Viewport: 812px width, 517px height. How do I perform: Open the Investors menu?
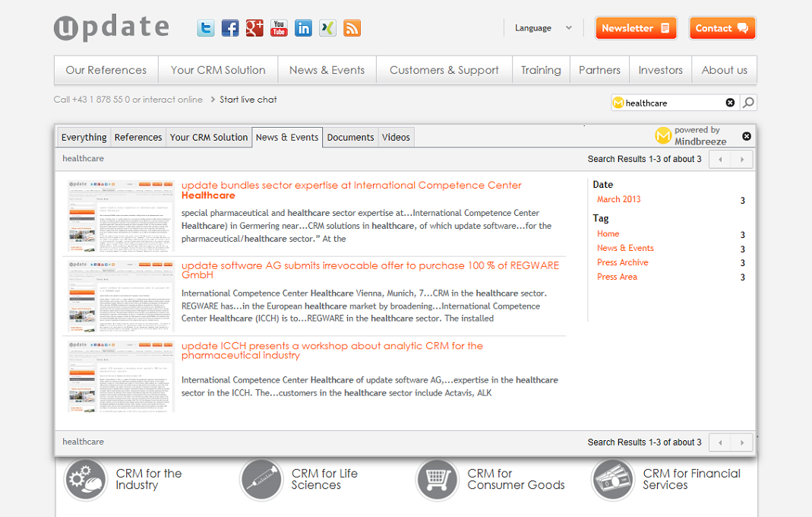660,70
